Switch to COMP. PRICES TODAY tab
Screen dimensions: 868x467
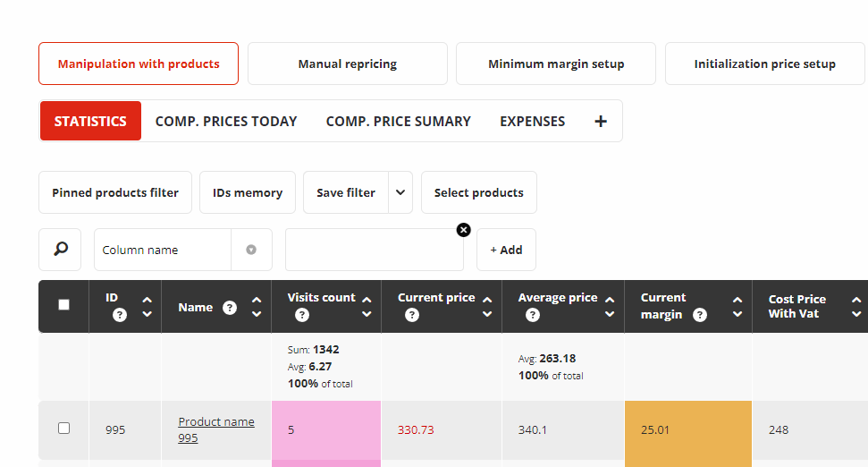(226, 122)
